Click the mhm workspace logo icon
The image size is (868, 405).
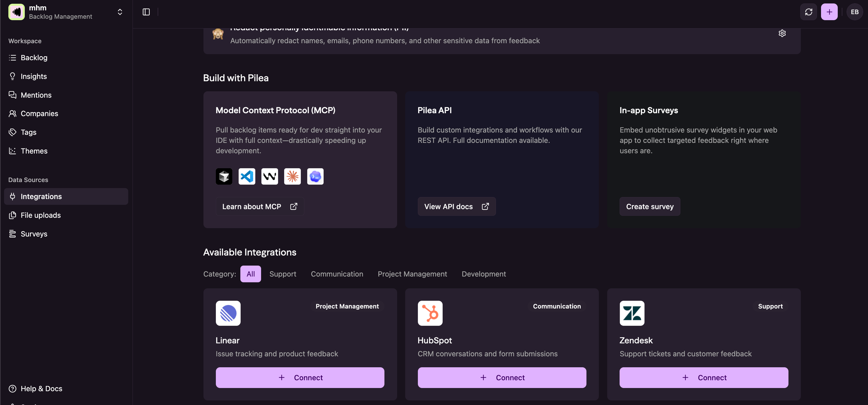pyautogui.click(x=16, y=12)
